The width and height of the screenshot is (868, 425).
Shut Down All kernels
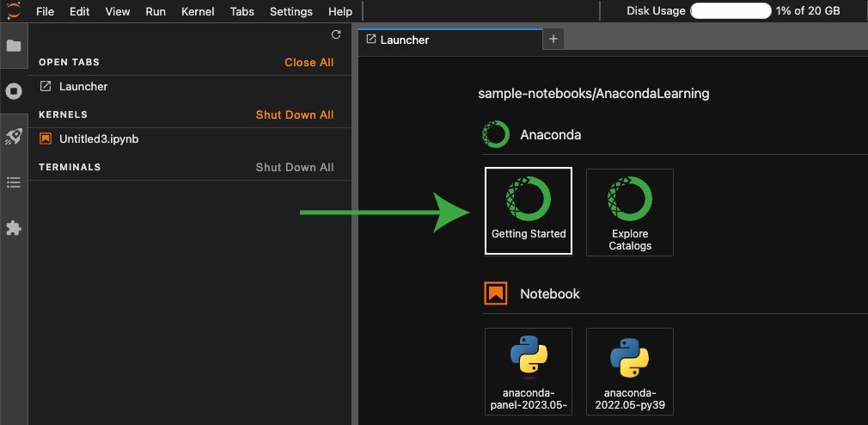[295, 114]
